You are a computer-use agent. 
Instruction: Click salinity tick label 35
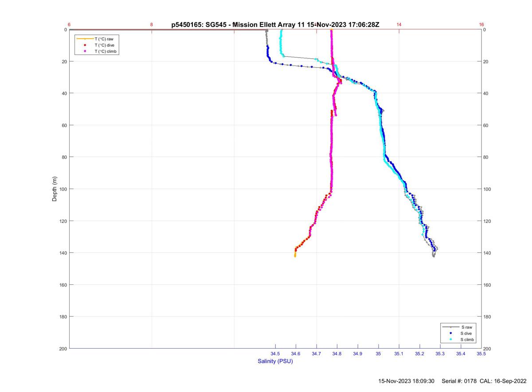pos(378,353)
